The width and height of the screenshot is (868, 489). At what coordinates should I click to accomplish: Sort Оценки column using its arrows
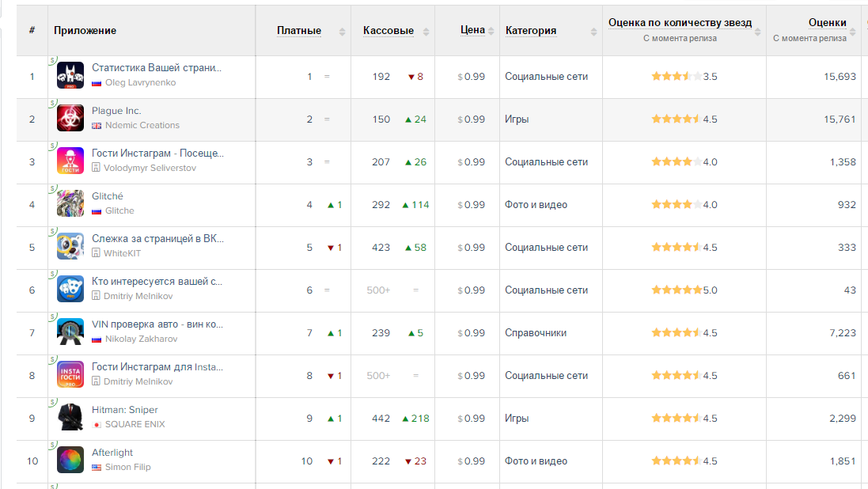(x=853, y=32)
